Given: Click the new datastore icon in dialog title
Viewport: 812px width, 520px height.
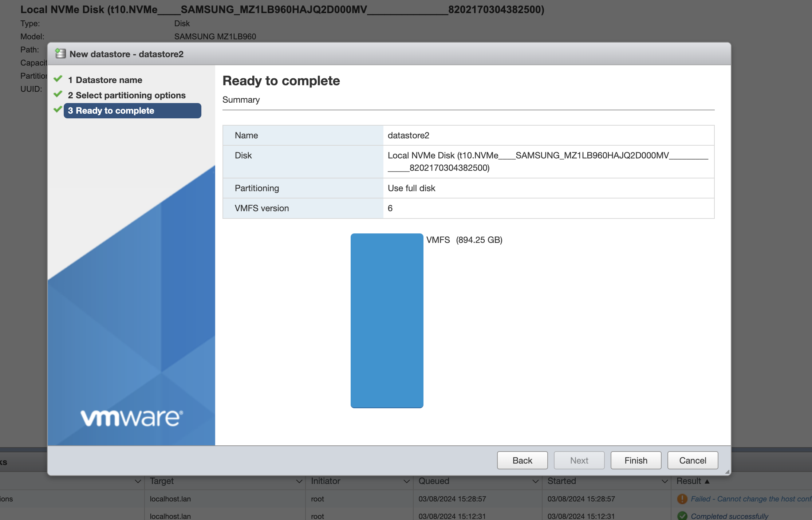Looking at the screenshot, I should 60,54.
